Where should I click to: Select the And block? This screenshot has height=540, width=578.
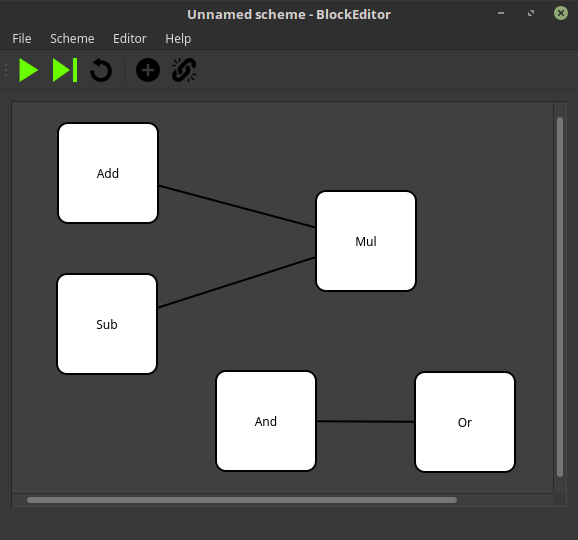[266, 421]
